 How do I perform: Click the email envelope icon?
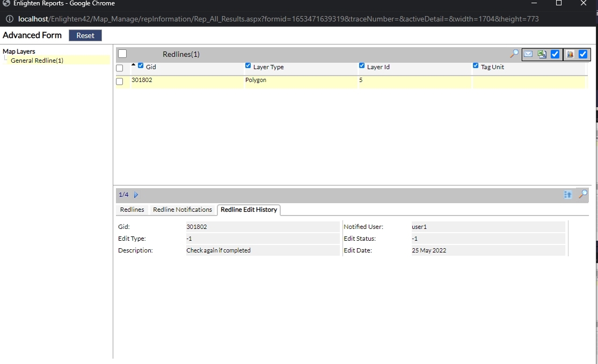point(528,54)
